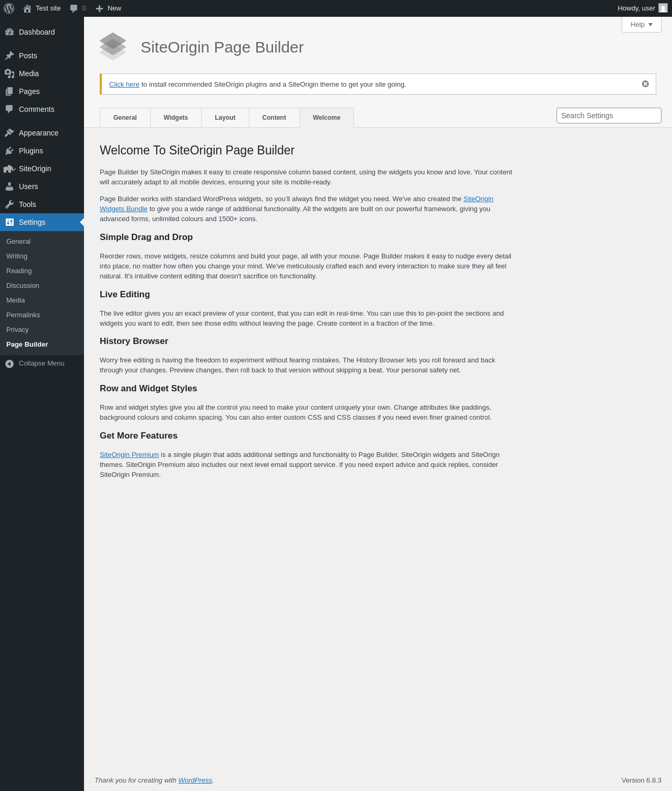
Task: Click the 'Simple Drag and Drop' heading
Action: (146, 237)
